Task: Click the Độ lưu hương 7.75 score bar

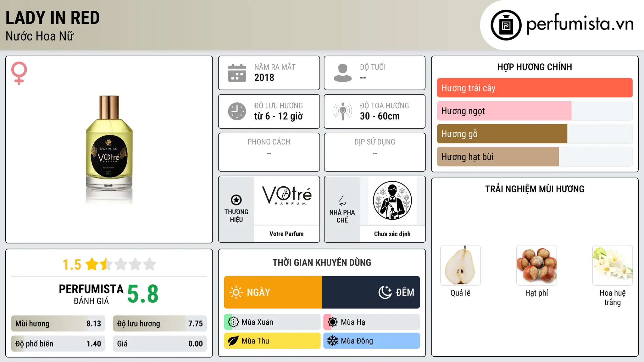Action: (160, 324)
